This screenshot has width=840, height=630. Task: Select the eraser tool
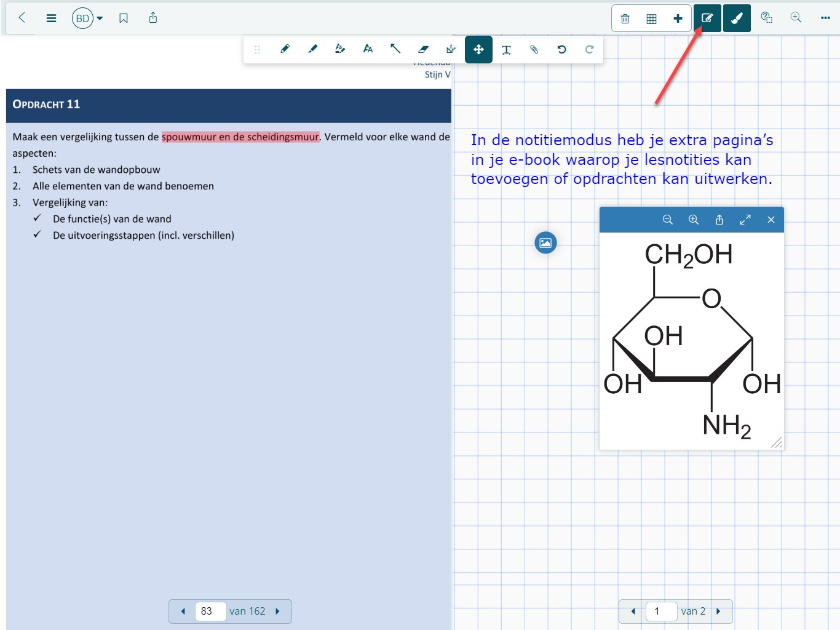click(423, 49)
